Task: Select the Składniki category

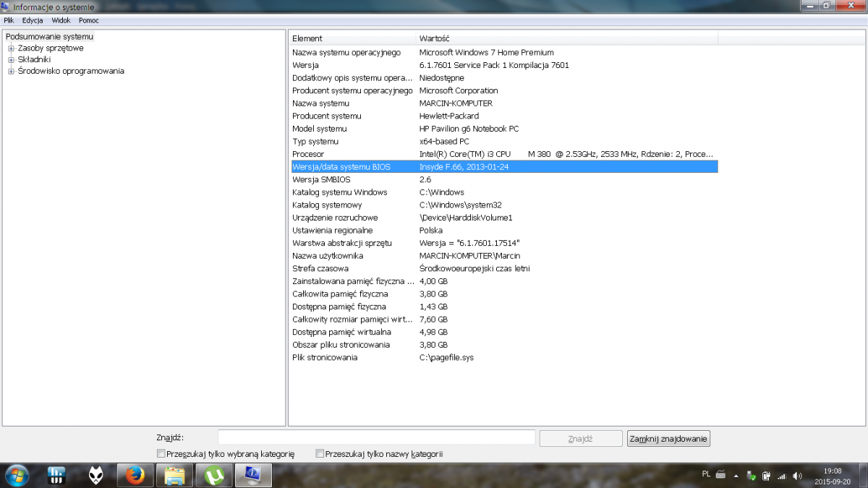Action: coord(34,59)
